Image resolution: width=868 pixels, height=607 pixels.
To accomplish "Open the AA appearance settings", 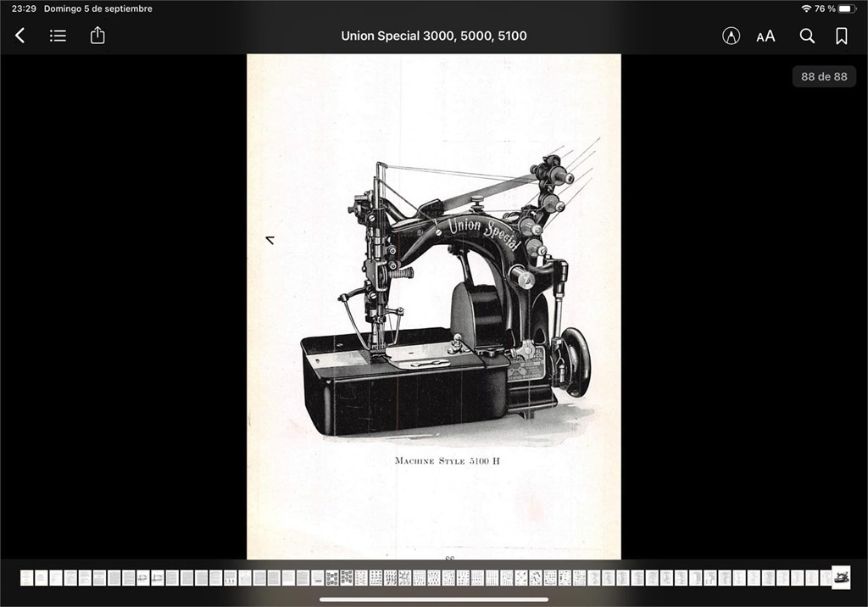I will (x=765, y=36).
